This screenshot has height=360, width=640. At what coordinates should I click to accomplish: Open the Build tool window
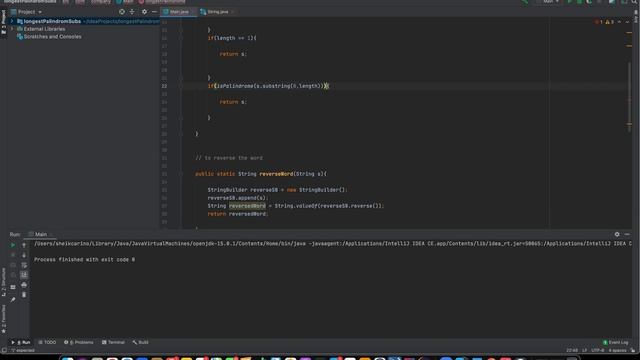point(140,342)
